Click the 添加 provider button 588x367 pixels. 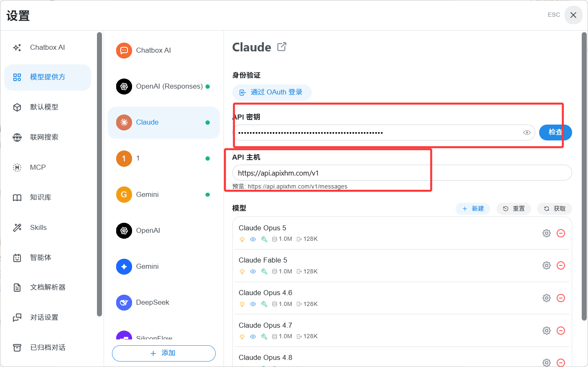[164, 353]
